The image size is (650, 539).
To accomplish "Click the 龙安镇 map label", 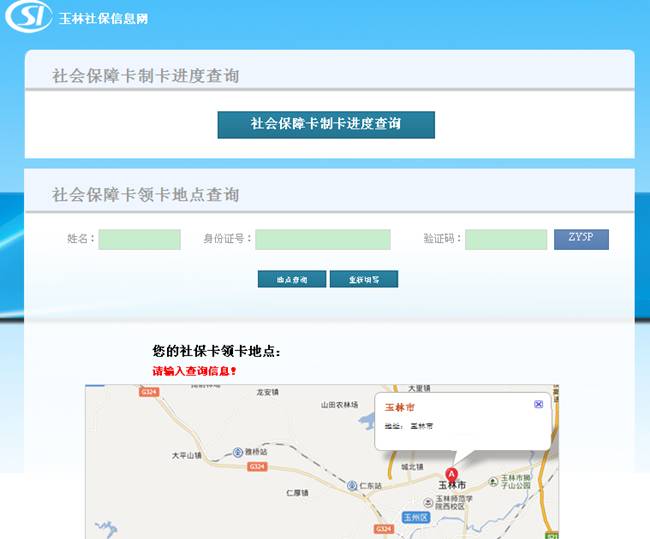I will tap(267, 392).
